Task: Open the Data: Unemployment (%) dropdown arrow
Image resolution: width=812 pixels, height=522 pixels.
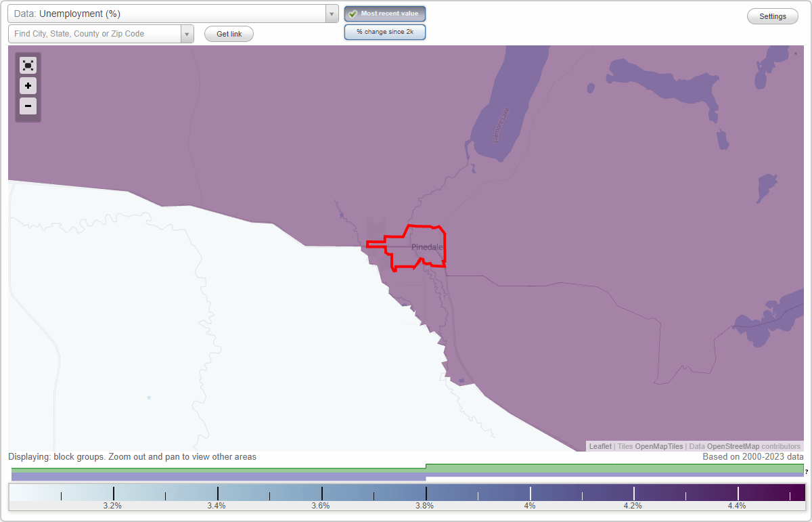Action: (x=332, y=14)
